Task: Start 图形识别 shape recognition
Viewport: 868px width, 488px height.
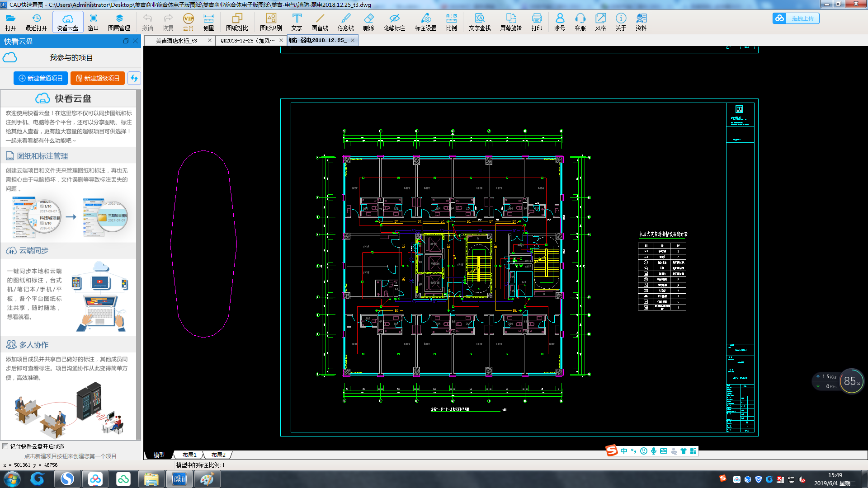Action: tap(271, 22)
